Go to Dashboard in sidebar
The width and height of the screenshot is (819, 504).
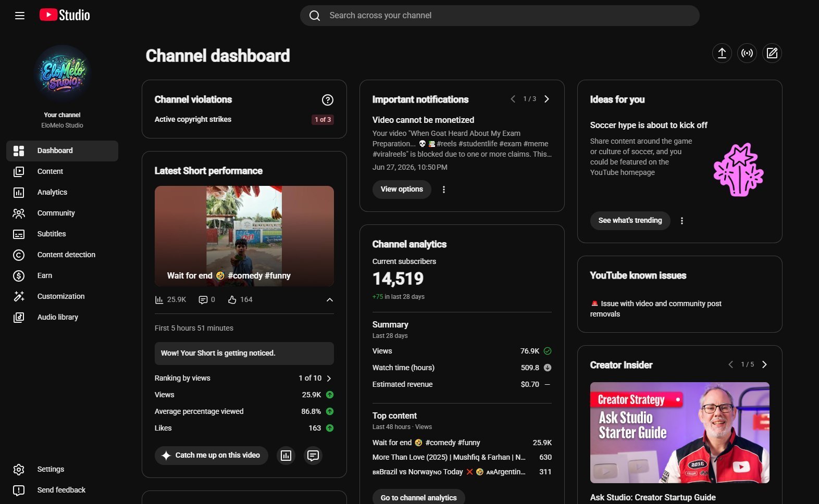62,150
